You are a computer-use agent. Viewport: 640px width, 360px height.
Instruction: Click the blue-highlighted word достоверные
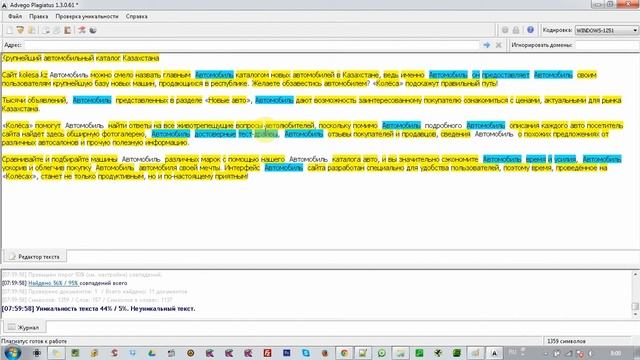point(215,134)
